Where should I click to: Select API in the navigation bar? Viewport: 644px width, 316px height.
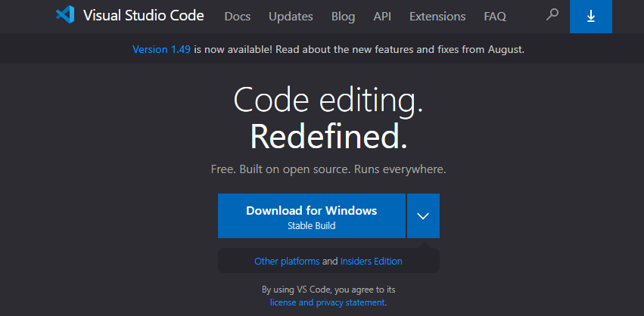click(x=382, y=16)
